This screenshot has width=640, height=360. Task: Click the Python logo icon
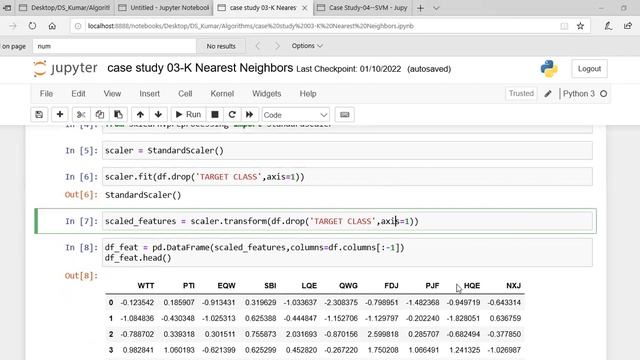(x=549, y=69)
